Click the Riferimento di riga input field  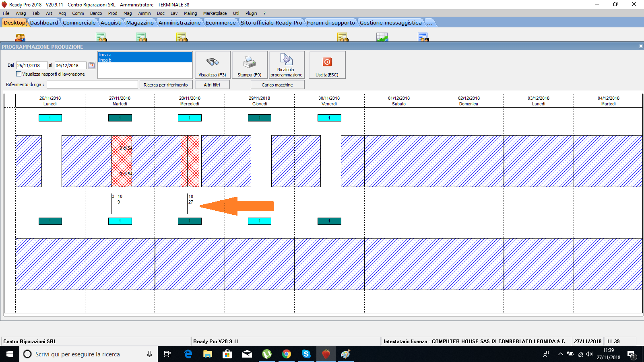pyautogui.click(x=92, y=84)
